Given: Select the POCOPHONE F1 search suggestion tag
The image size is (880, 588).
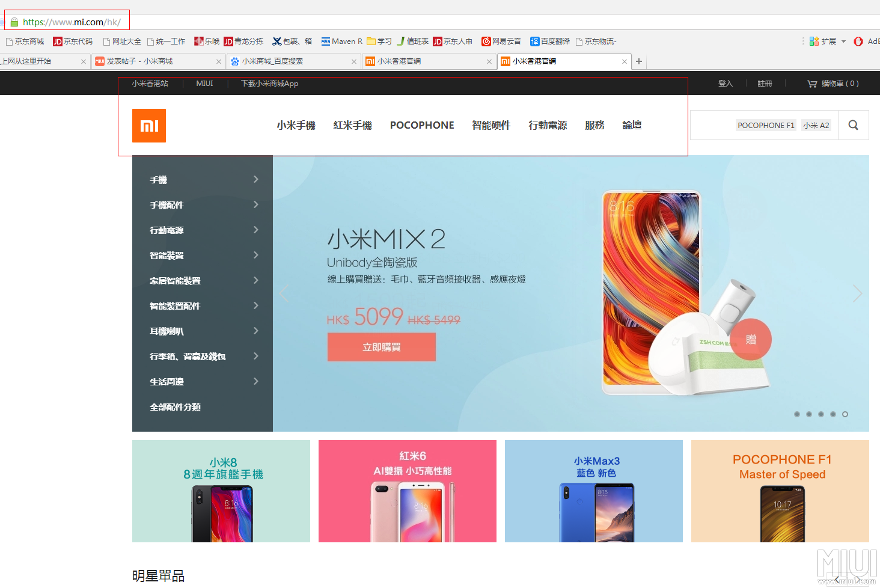Looking at the screenshot, I should click(x=766, y=125).
